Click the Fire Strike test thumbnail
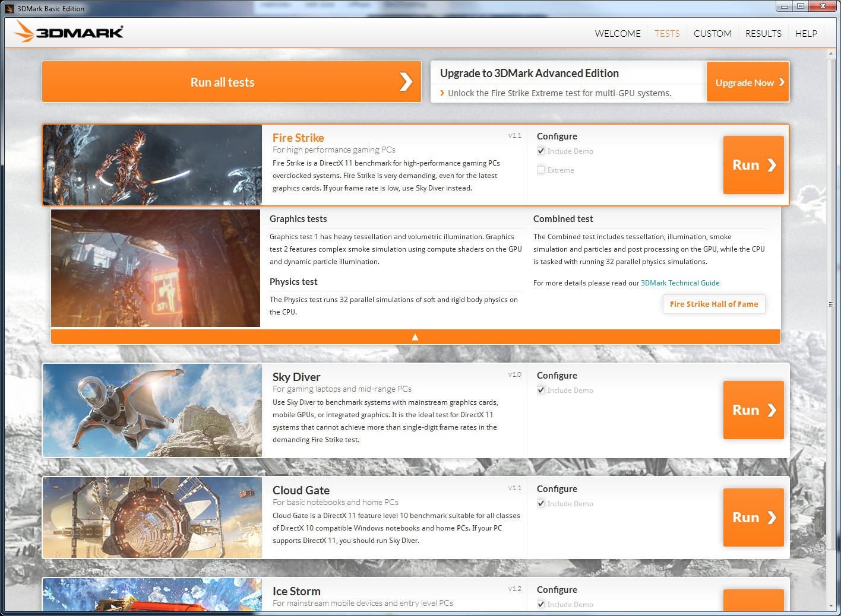 [x=152, y=165]
